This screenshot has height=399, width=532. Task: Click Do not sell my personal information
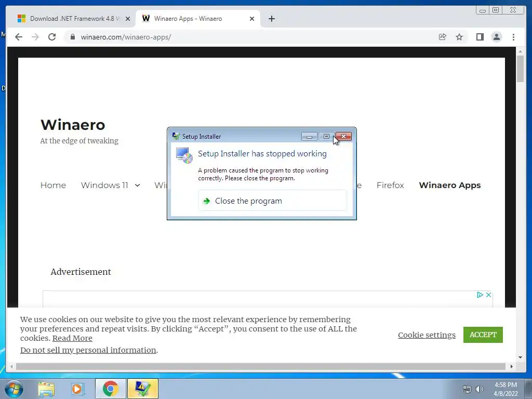pyautogui.click(x=88, y=350)
